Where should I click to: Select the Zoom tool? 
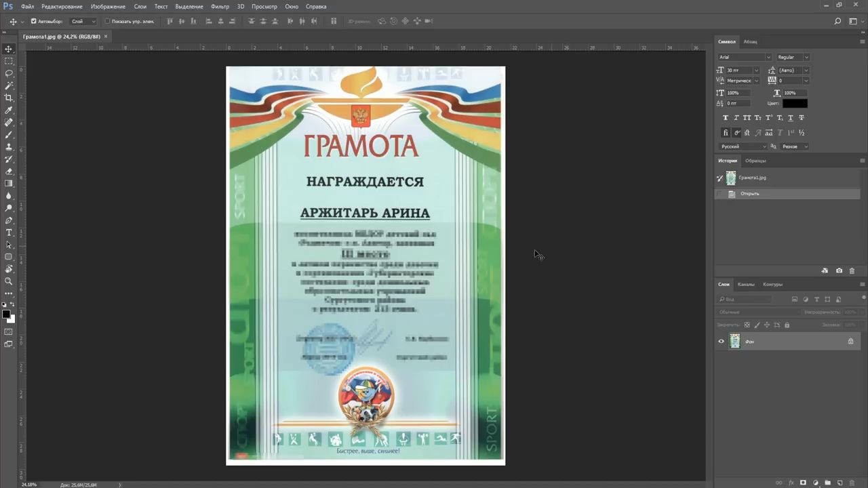[x=9, y=281]
